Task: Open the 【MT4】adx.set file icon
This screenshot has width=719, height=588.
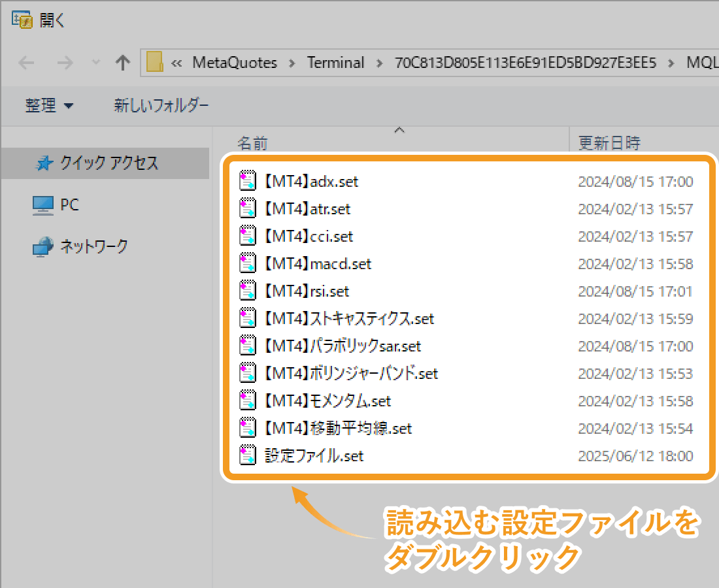Action: (x=248, y=181)
